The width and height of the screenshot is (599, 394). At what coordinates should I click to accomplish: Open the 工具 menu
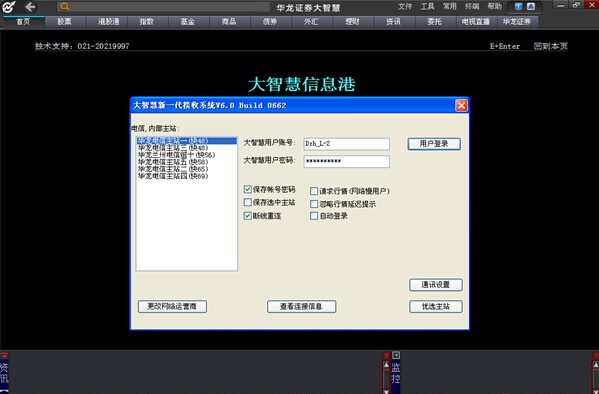427,6
